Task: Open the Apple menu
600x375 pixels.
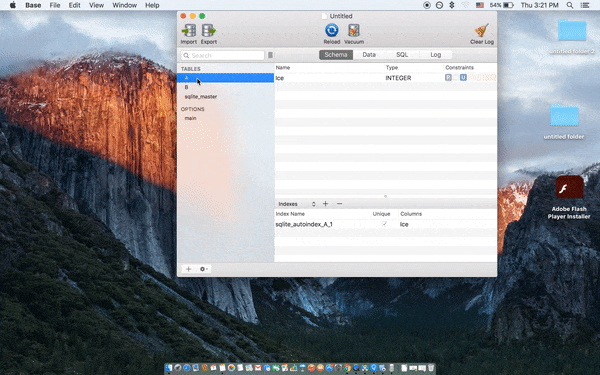Action: pos(13,5)
